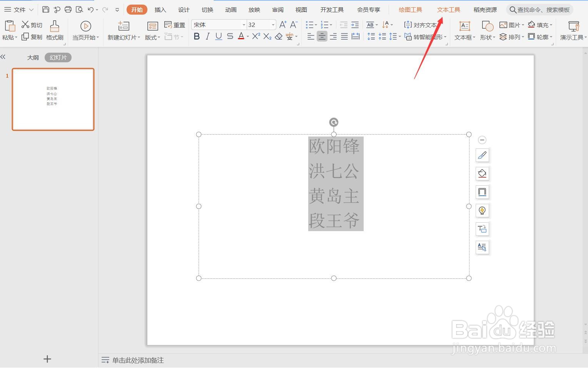Click the Decrease Indent icon

click(x=344, y=25)
